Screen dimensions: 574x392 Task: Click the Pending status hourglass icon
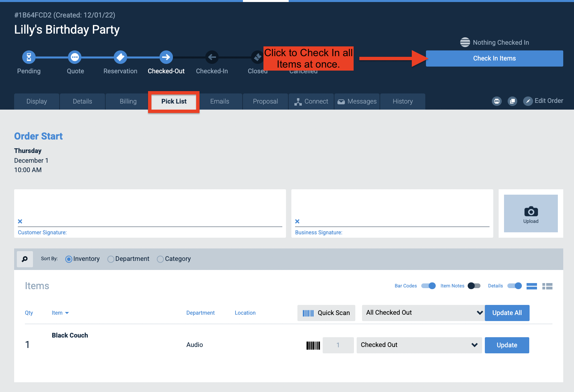pyautogui.click(x=29, y=57)
